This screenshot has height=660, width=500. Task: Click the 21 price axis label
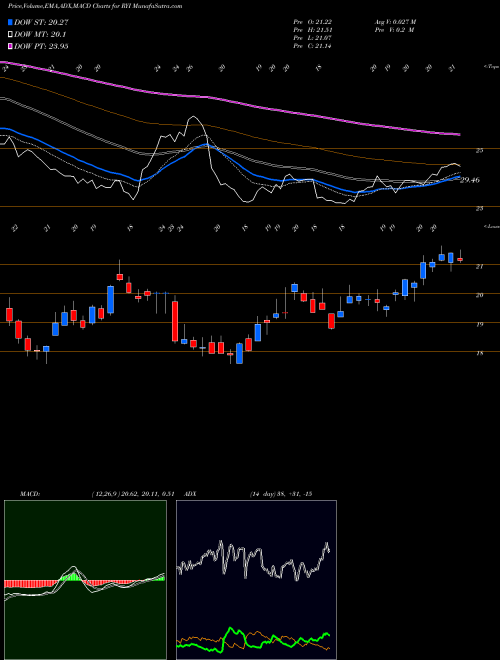click(479, 266)
